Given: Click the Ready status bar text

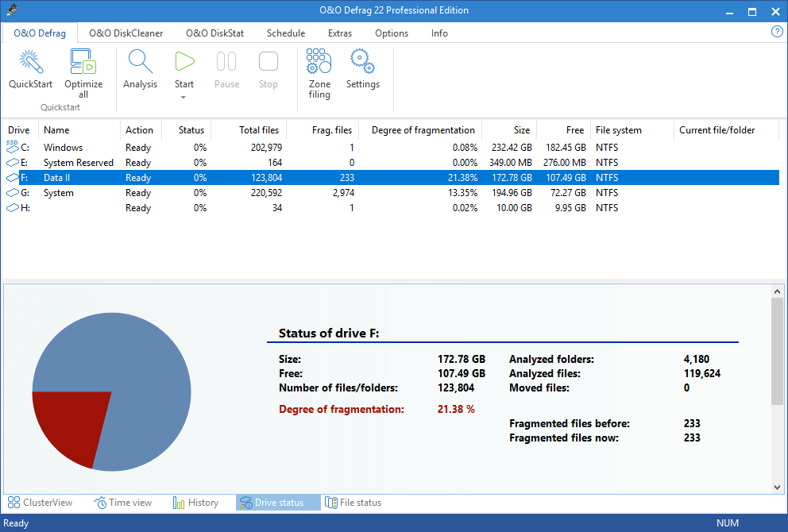Looking at the screenshot, I should pyautogui.click(x=16, y=523).
